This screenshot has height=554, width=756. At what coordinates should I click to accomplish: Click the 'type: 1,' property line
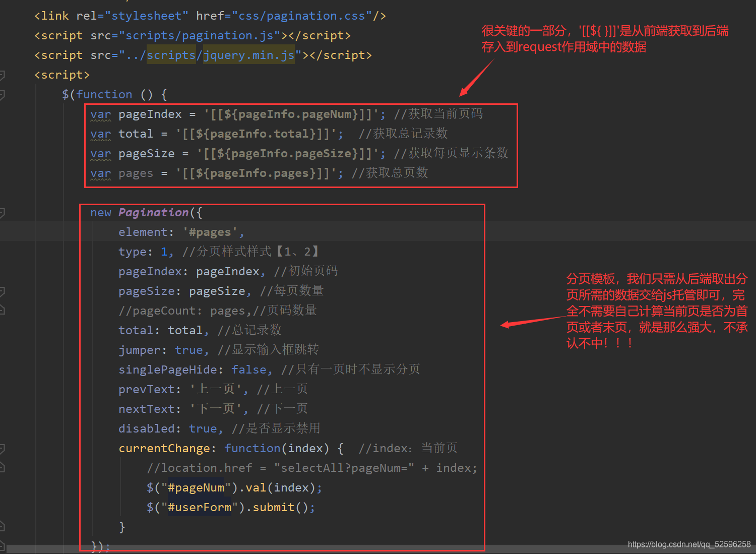coord(146,252)
